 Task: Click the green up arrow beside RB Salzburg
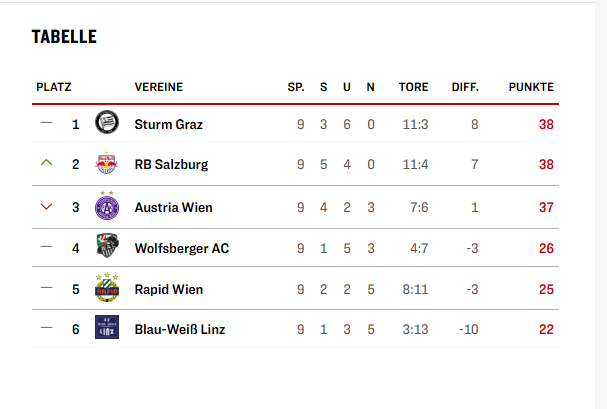coord(46,163)
